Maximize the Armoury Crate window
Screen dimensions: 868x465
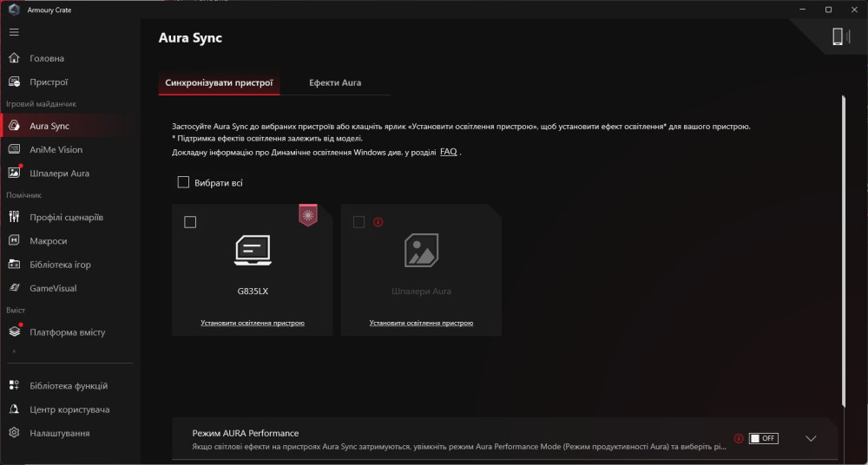click(828, 10)
